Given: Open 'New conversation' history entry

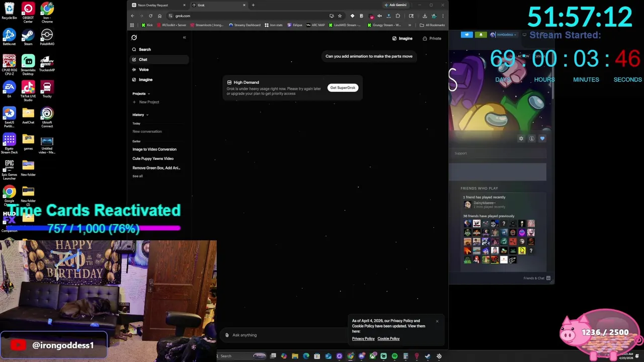Looking at the screenshot, I should [x=147, y=131].
